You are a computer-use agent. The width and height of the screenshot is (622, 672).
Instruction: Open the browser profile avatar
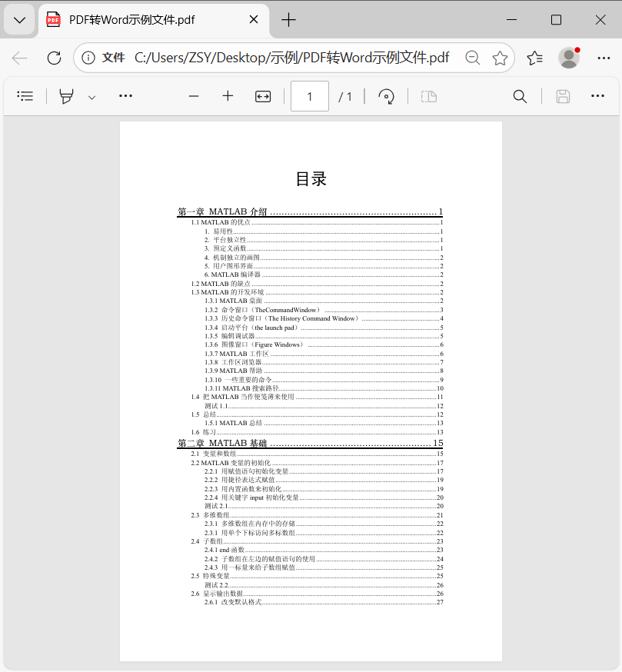coord(569,58)
